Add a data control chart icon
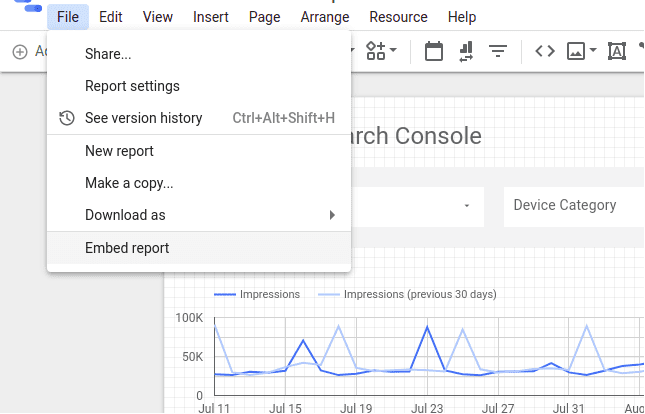 click(x=466, y=51)
